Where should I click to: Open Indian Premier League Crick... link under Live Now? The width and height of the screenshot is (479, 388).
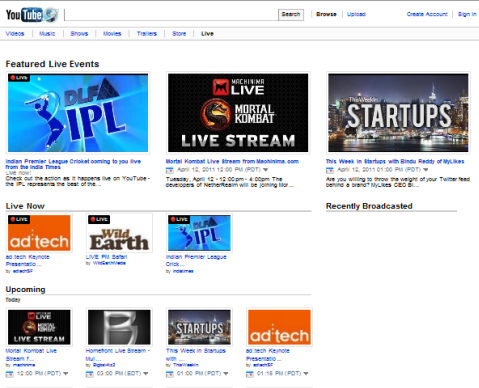[x=196, y=260]
